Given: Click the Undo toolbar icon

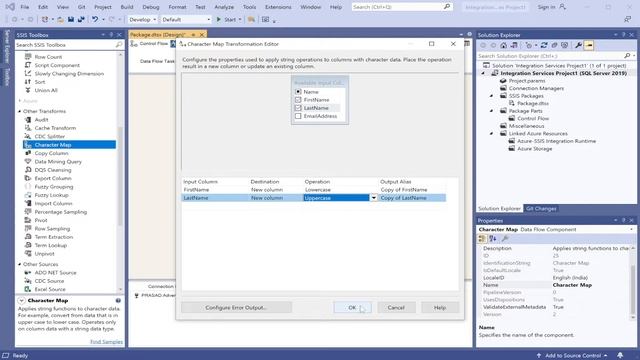Looking at the screenshot, I should (x=95, y=19).
